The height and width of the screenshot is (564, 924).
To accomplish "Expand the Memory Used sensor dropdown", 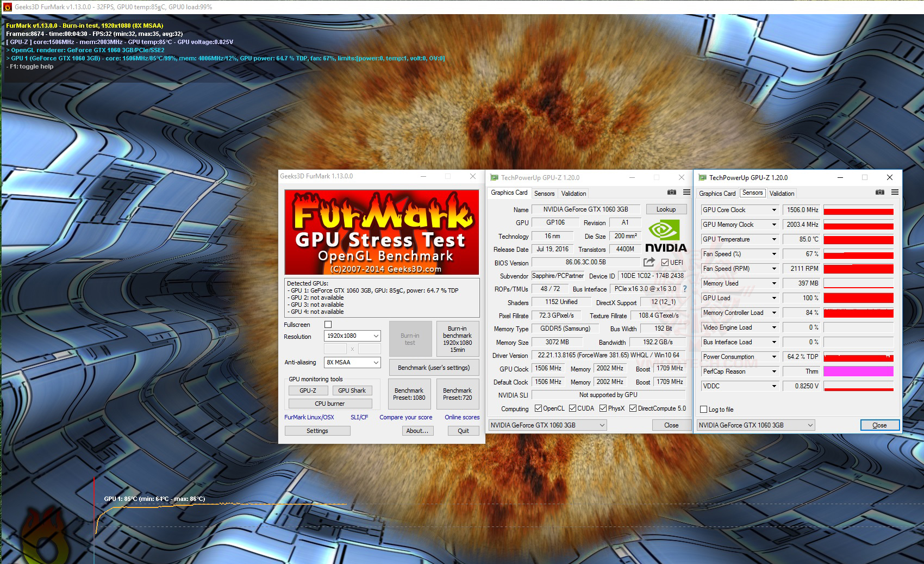I will pyautogui.click(x=774, y=283).
